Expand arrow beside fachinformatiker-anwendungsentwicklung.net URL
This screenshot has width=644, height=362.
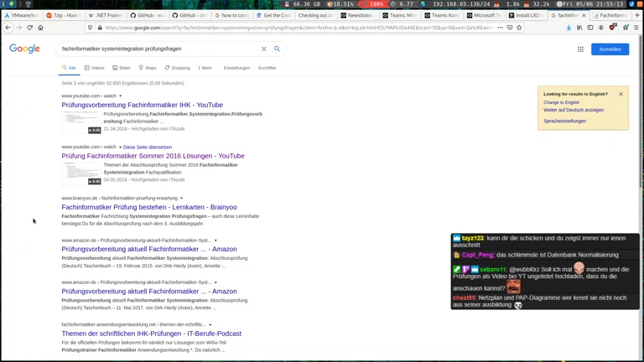[x=210, y=324]
